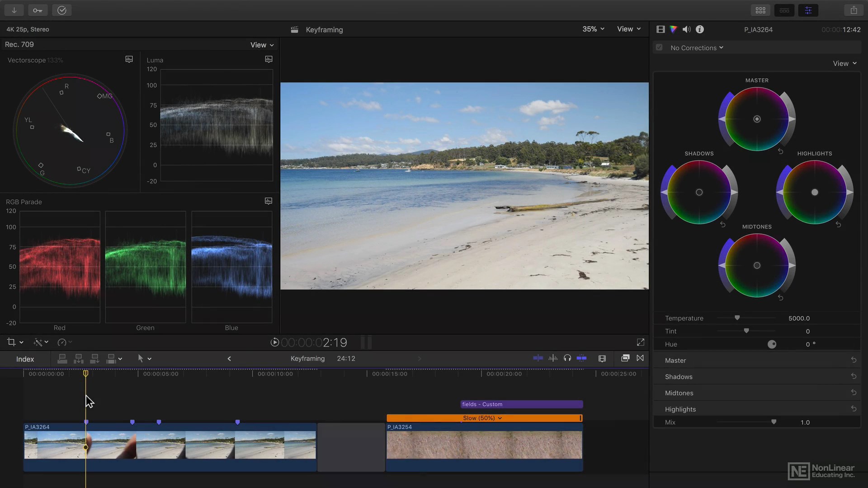Toggle the No Corrections checkbox
The width and height of the screenshot is (868, 488).
tap(659, 47)
